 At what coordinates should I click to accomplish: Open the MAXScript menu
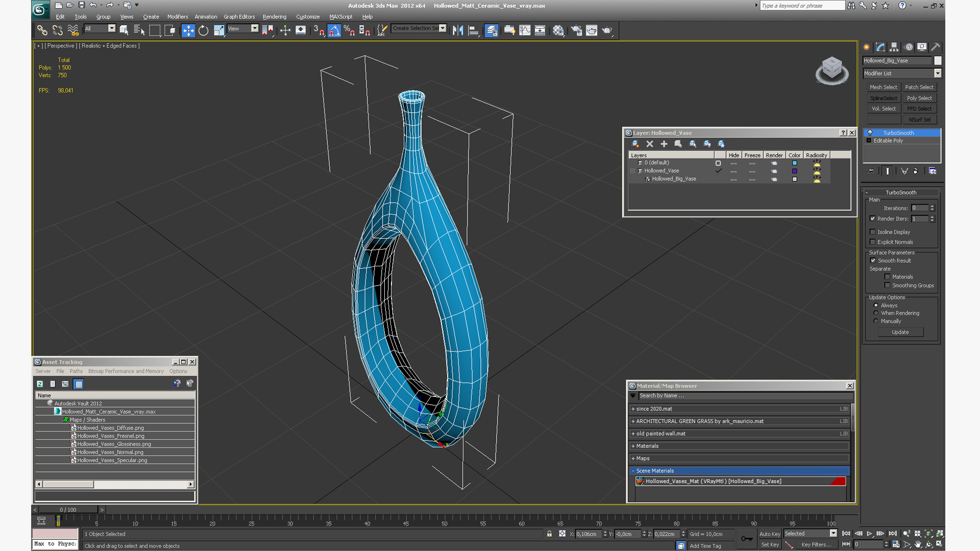point(340,17)
